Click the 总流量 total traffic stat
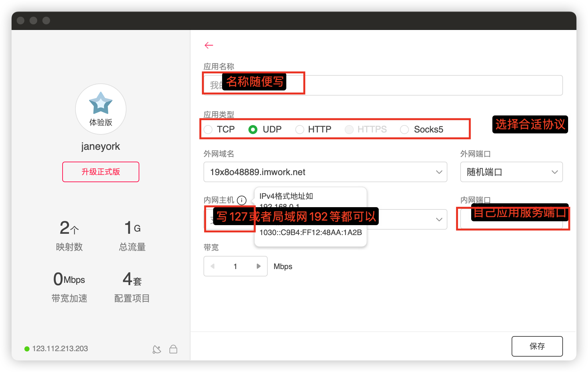Screen dimensions: 588x372 [x=132, y=235]
